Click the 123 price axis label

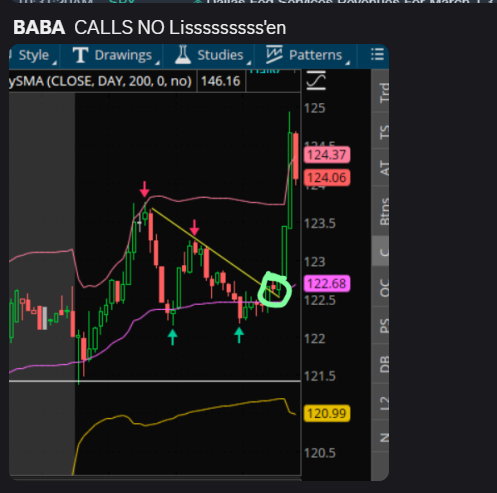[x=315, y=262]
